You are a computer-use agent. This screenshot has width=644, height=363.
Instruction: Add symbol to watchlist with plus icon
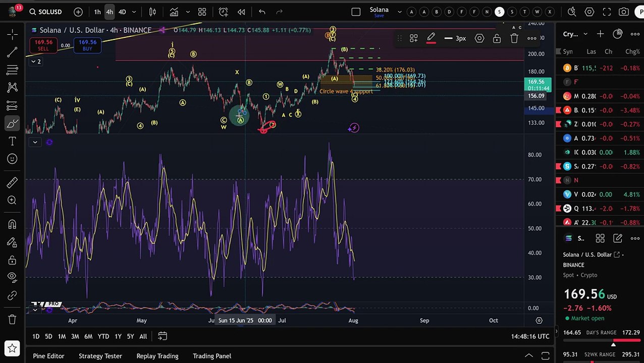point(600,34)
